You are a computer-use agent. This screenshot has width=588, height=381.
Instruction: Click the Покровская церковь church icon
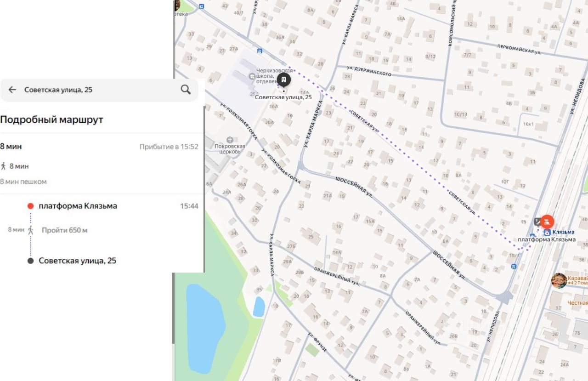(230, 140)
